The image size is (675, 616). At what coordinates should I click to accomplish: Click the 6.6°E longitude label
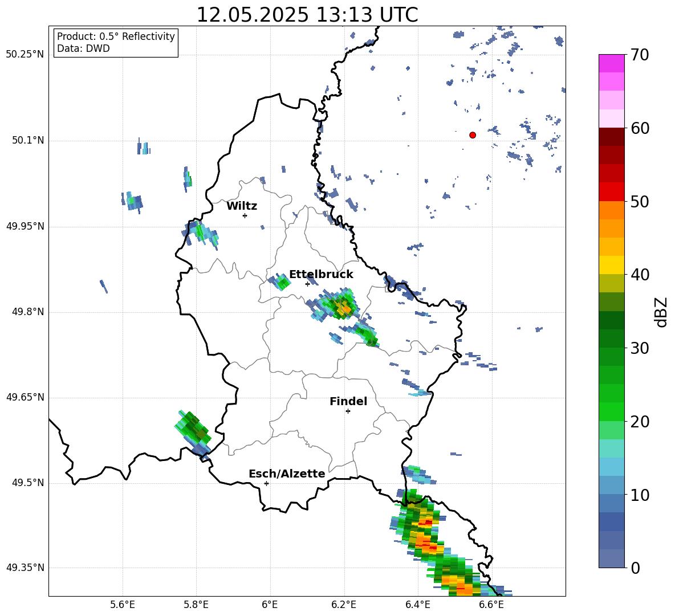click(x=491, y=605)
